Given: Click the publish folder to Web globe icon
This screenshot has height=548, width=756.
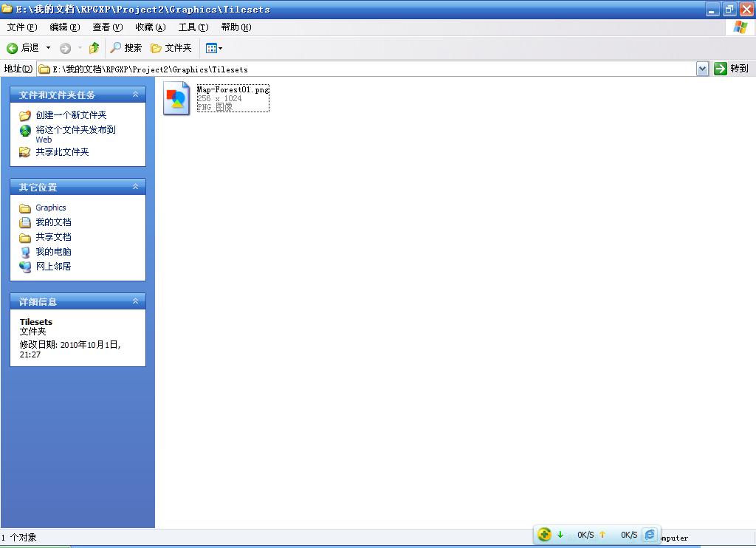Looking at the screenshot, I should point(25,131).
